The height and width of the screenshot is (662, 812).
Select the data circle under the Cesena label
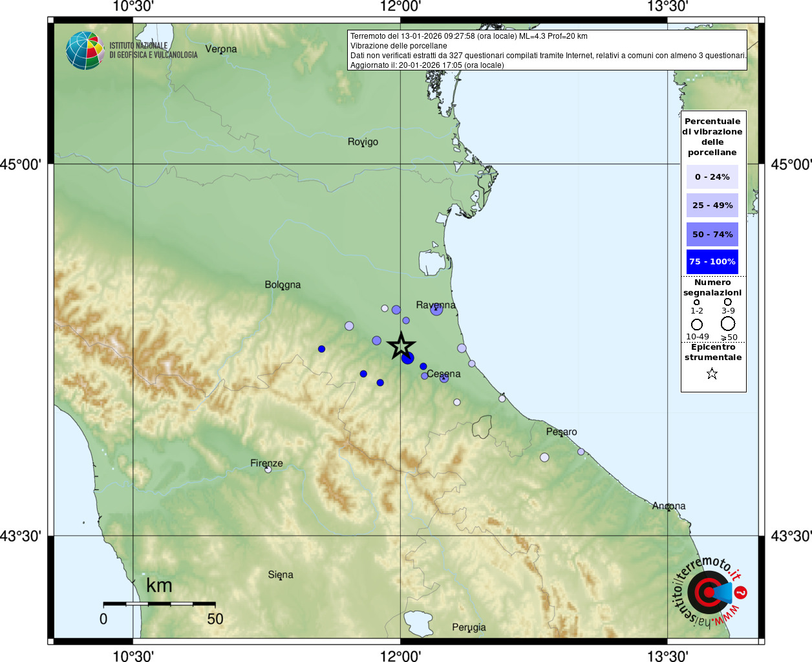(x=444, y=378)
